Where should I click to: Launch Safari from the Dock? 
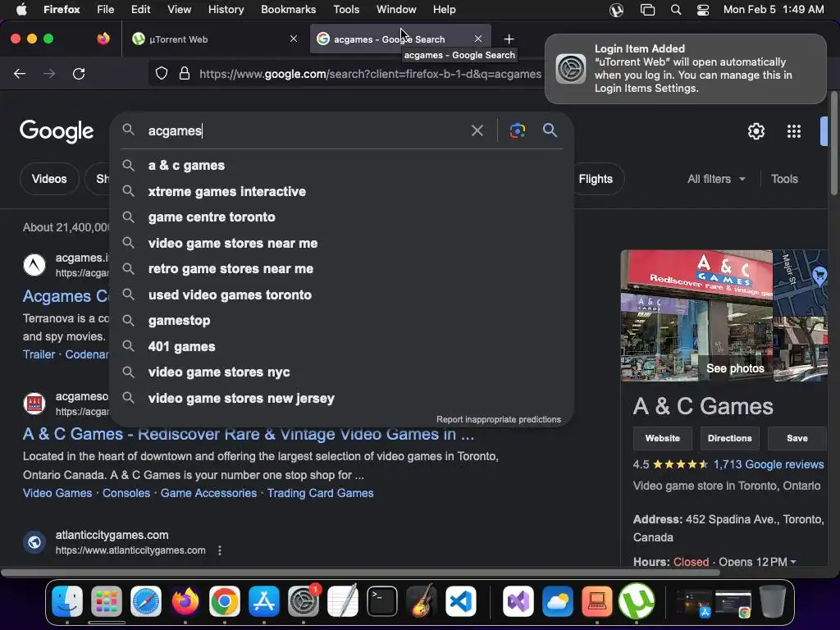click(x=146, y=601)
